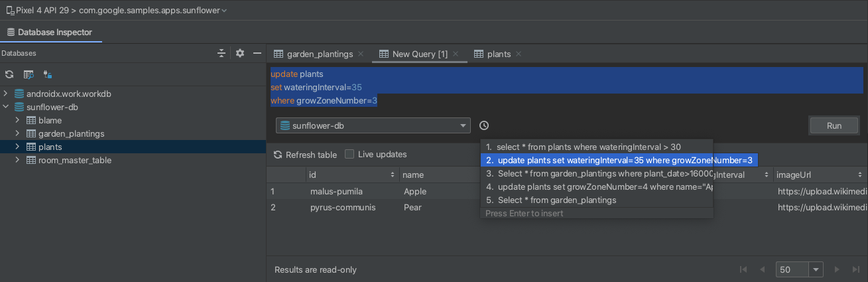
Task: Click the Refresh table icon
Action: (278, 155)
